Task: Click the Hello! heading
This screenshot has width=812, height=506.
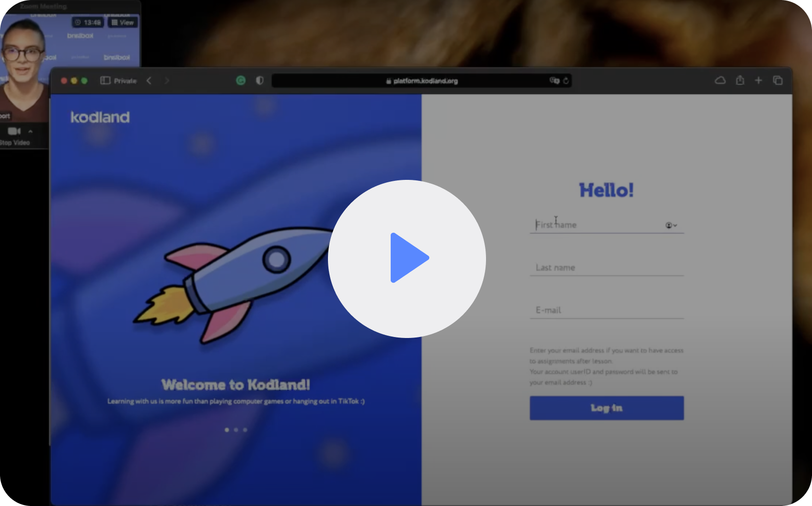Action: (x=607, y=190)
